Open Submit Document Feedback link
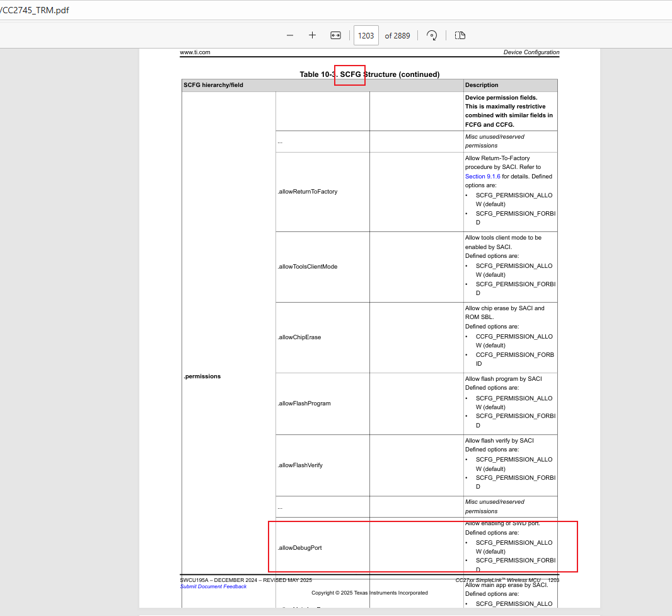 pos(214,586)
